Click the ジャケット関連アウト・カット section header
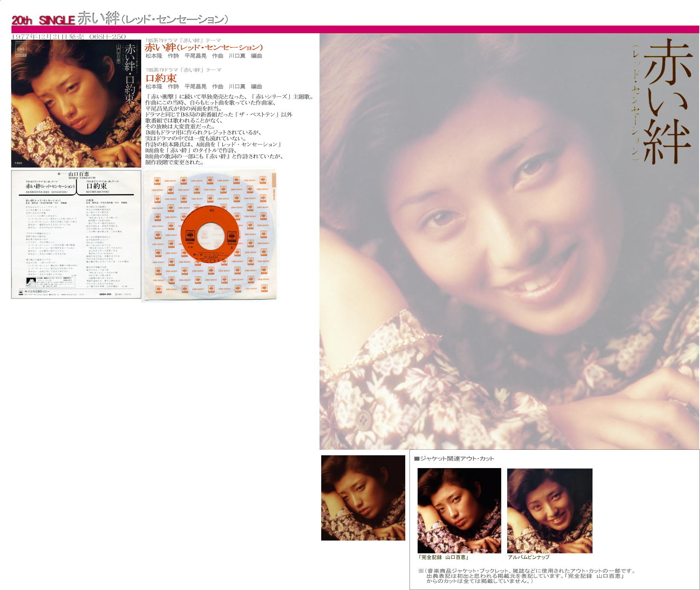Image resolution: width=700 pixels, height=590 pixels. pyautogui.click(x=454, y=459)
